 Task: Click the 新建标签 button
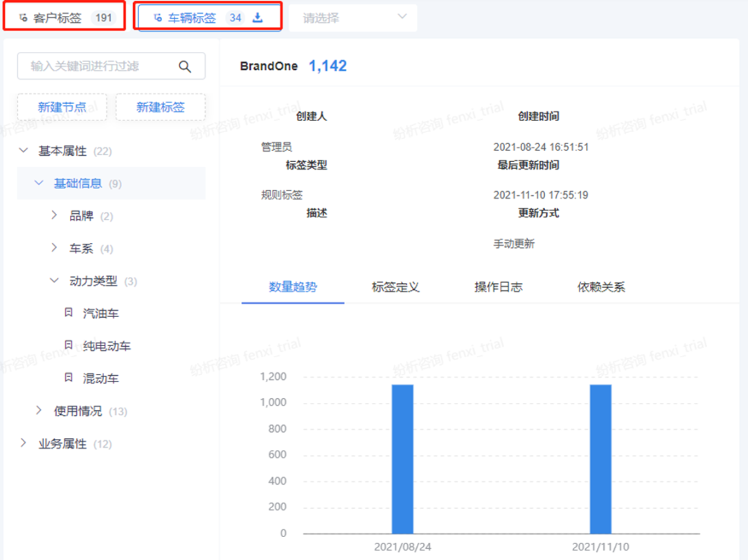point(161,107)
